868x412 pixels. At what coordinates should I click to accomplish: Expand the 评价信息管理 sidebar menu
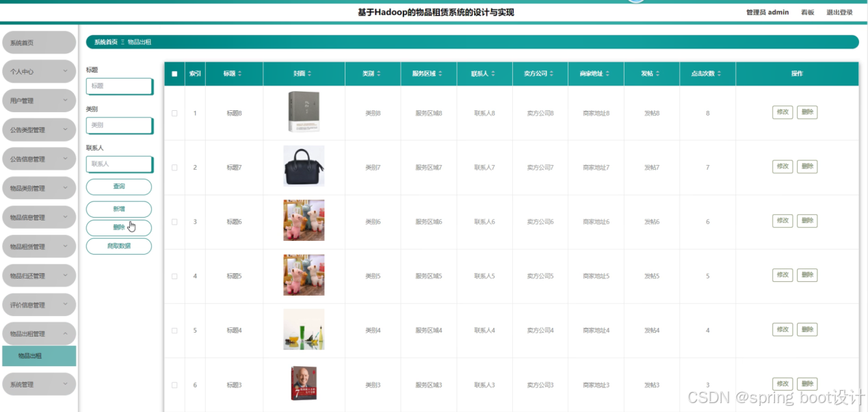(x=38, y=305)
